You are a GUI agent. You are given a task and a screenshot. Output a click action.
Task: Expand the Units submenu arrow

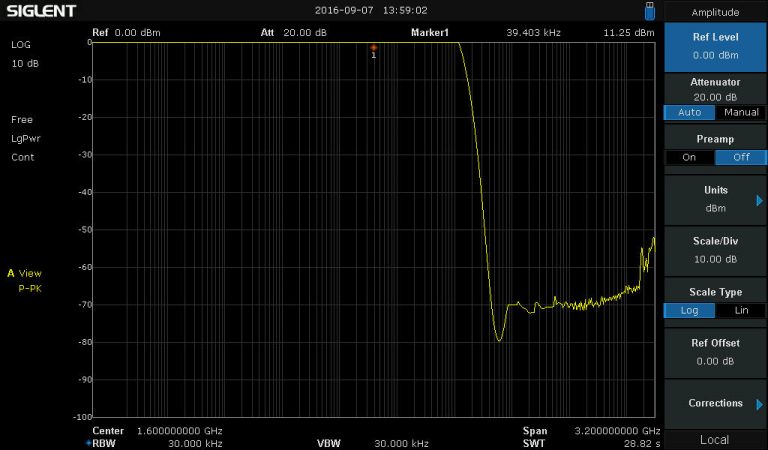pos(759,200)
